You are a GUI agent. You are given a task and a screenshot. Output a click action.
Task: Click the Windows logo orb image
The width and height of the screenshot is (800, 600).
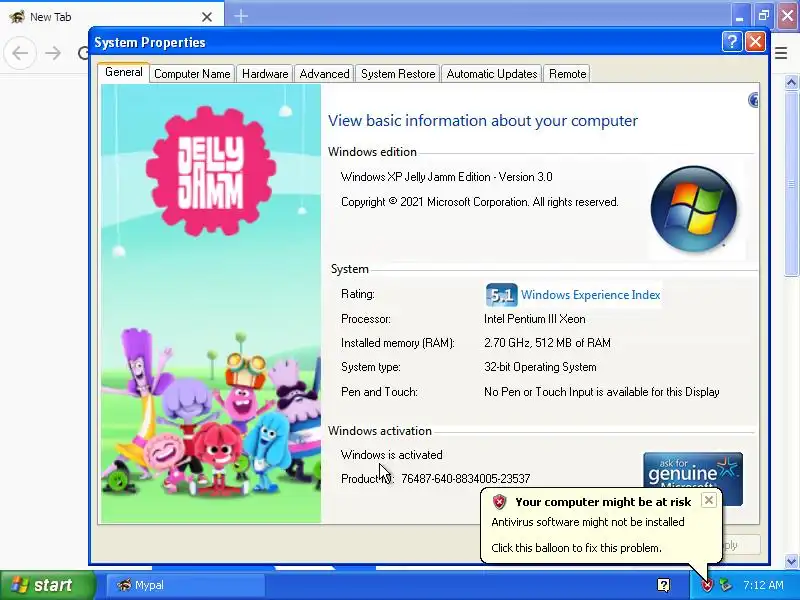point(694,209)
